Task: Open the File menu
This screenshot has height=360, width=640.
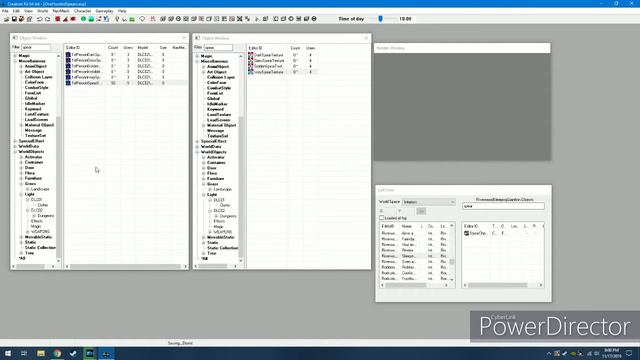Action: click(x=5, y=11)
